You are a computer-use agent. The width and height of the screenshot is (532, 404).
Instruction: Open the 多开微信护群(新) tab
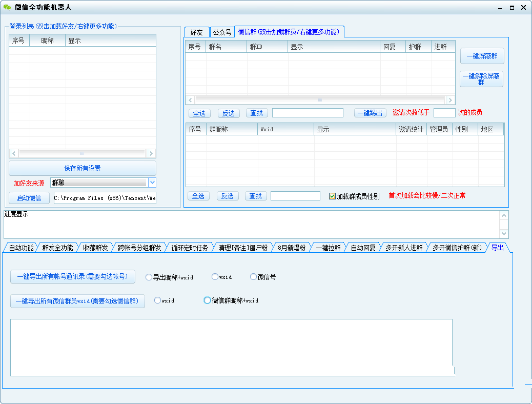coord(457,248)
